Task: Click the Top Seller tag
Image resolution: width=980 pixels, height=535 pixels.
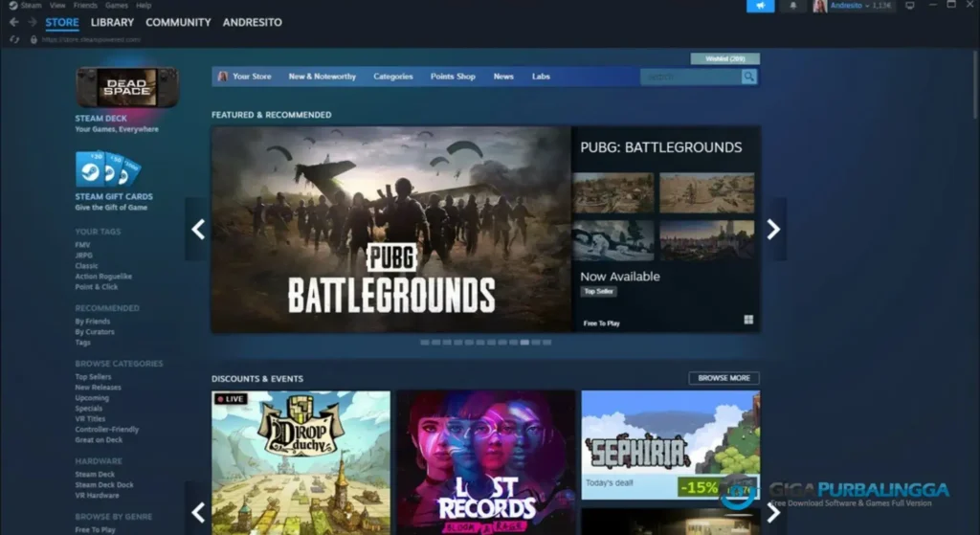Action: point(598,291)
